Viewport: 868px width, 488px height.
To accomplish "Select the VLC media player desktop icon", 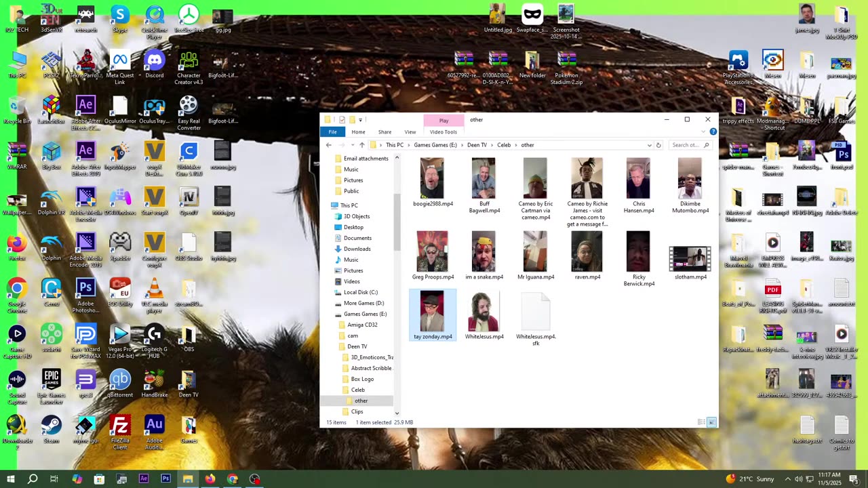I will coord(155,296).
